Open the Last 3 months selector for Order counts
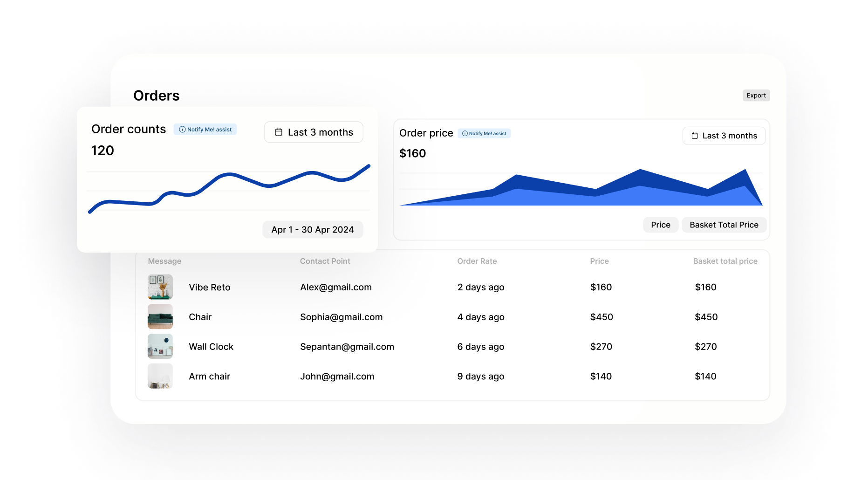This screenshot has width=868, height=480. 313,132
